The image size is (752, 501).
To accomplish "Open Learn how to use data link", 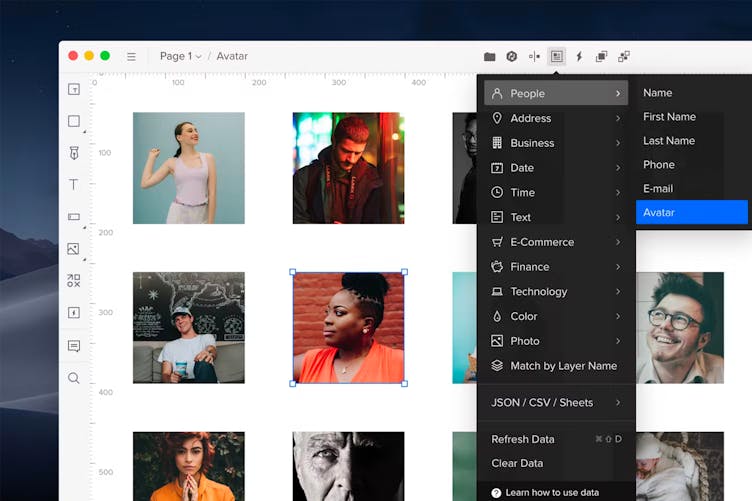I will pyautogui.click(x=552, y=493).
